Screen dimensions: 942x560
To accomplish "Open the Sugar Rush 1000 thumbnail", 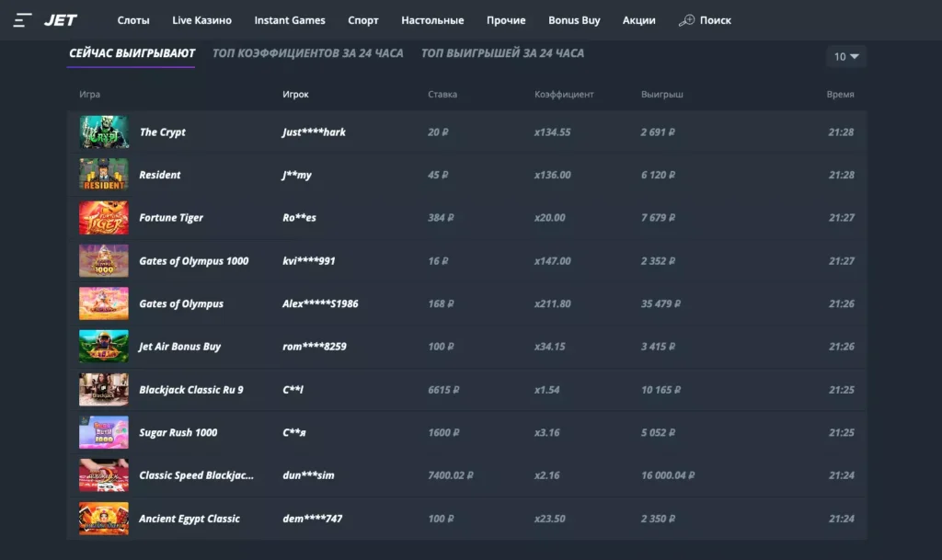I will point(103,432).
